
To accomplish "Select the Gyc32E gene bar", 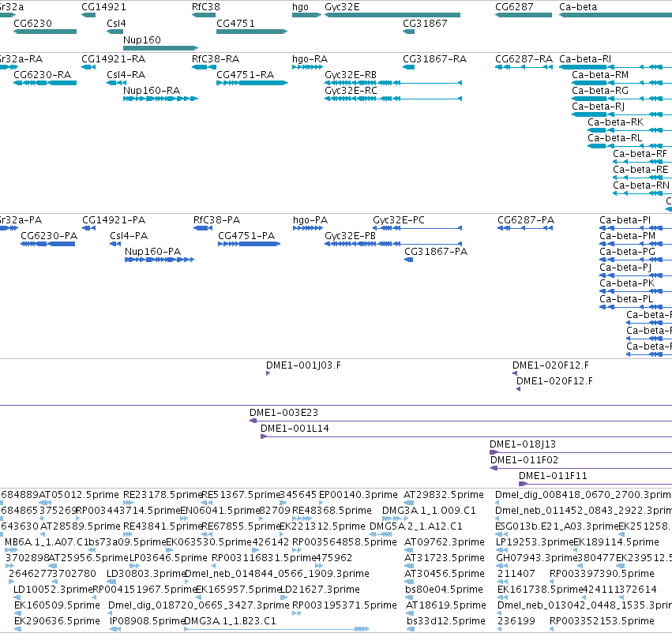I will point(392,15).
